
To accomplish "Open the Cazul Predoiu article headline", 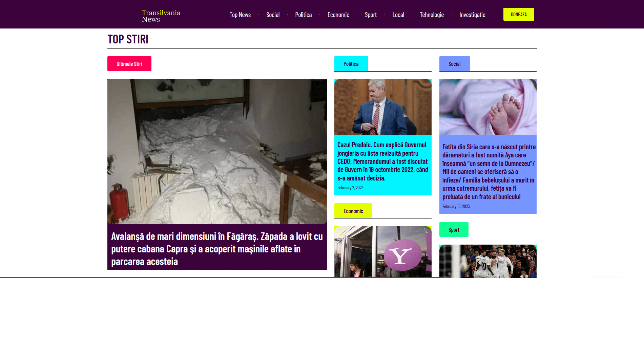I will pyautogui.click(x=382, y=161).
